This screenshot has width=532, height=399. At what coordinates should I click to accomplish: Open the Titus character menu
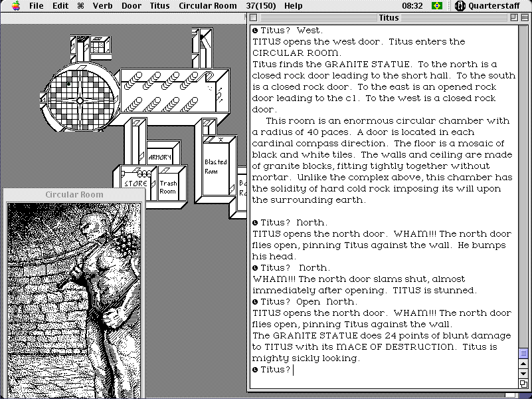pyautogui.click(x=159, y=6)
